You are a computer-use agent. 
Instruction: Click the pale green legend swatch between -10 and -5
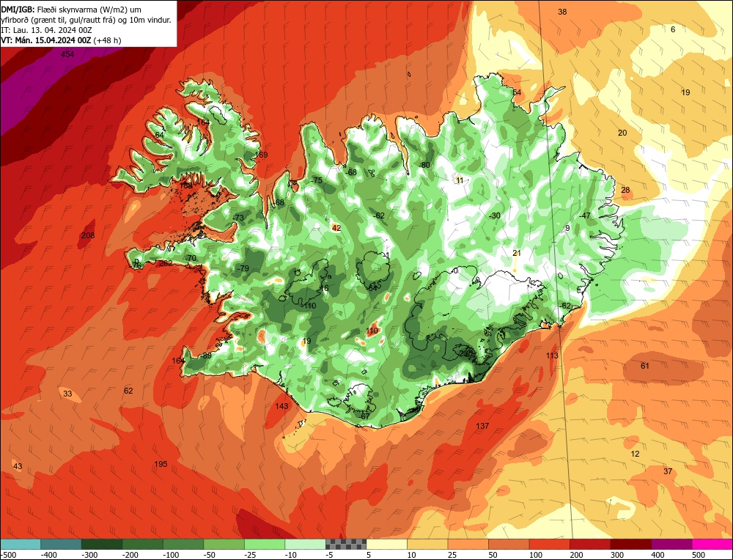305,544
